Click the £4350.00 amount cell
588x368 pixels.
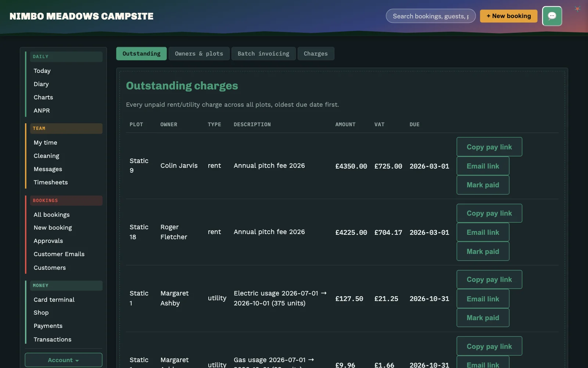click(x=351, y=166)
